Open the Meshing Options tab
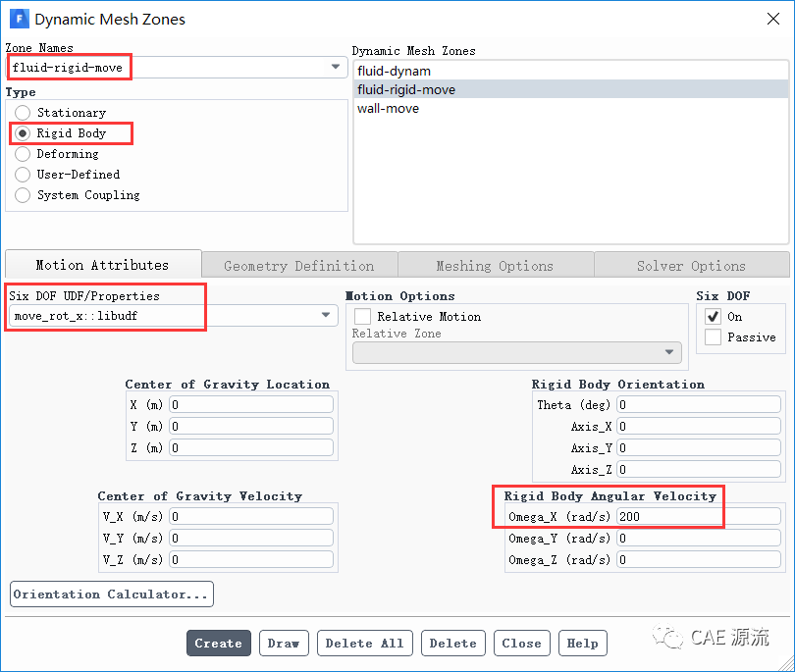The height and width of the screenshot is (672, 795). click(x=496, y=266)
